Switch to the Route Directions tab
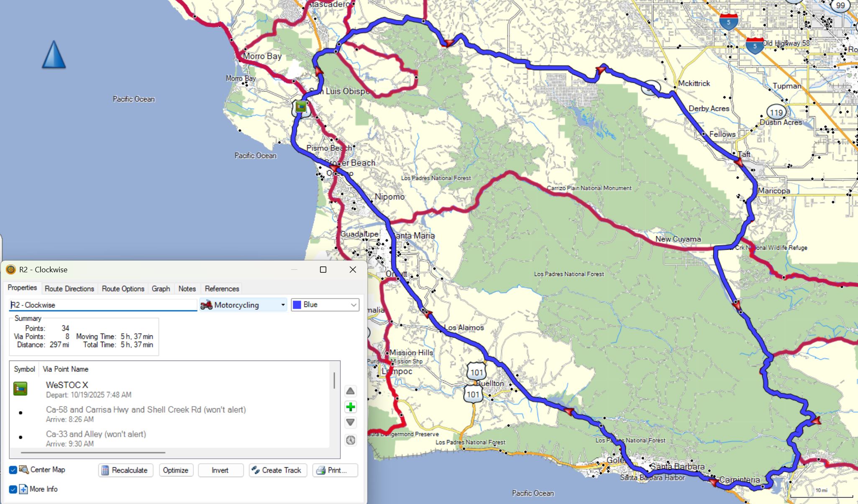The height and width of the screenshot is (504, 858). pyautogui.click(x=69, y=289)
